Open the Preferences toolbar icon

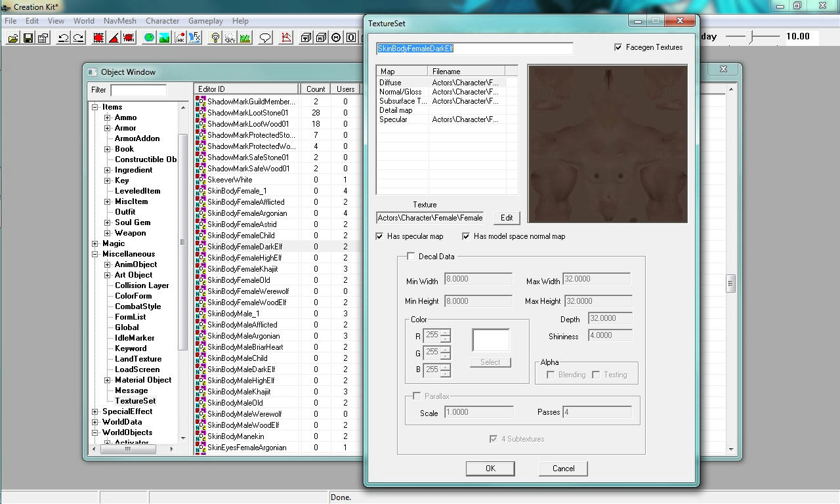pos(43,38)
